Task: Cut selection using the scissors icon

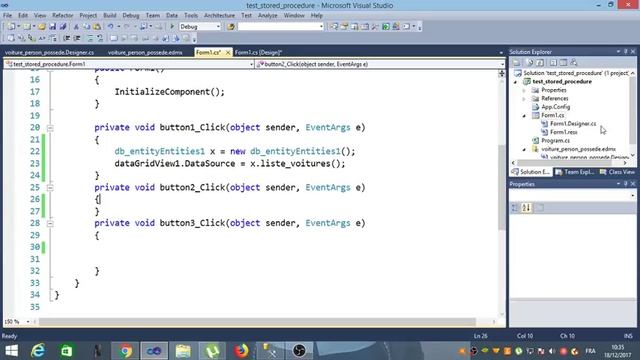Action: tap(76, 27)
